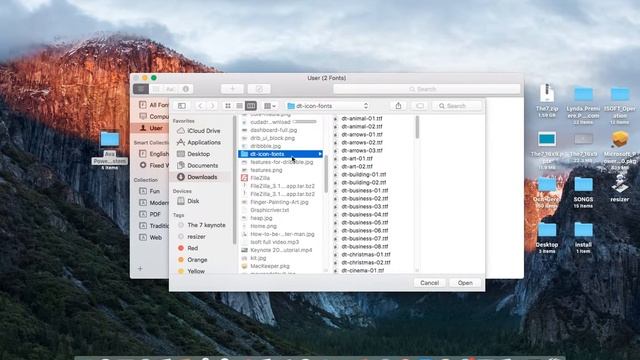Select the Font Book sample view button
Image resolution: width=640 pixels, height=360 pixels.
141,89
